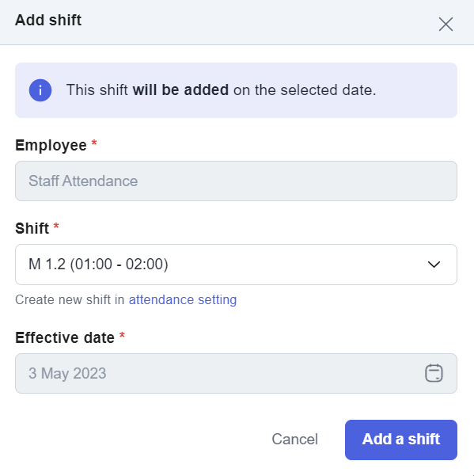Click the Shift field label
The image size is (474, 476).
tap(32, 228)
